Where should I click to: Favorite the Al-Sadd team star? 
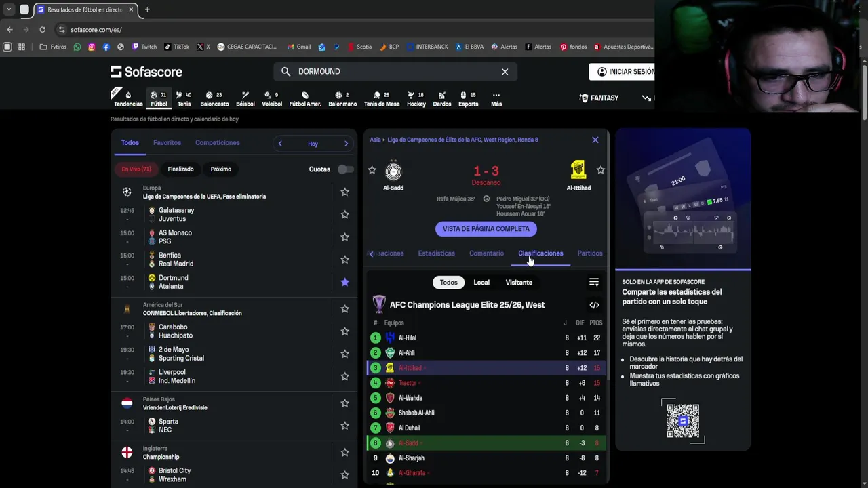(372, 170)
